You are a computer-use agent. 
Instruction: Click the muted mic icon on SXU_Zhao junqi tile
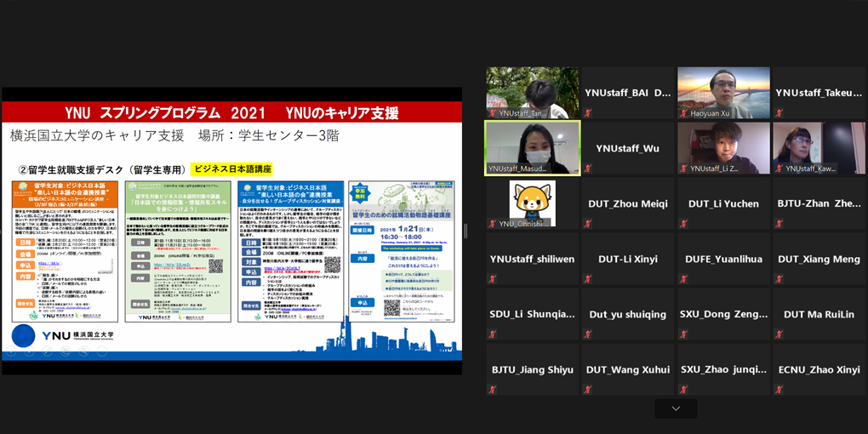point(683,390)
